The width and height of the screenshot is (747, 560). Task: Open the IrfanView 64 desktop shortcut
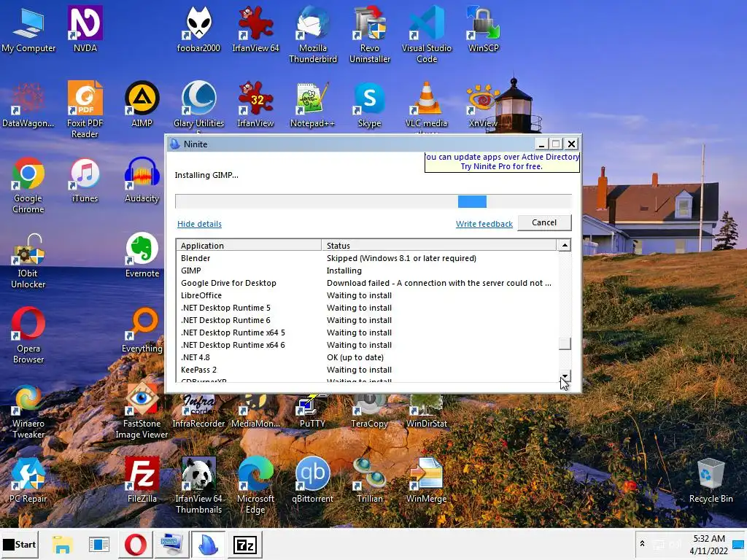click(255, 28)
